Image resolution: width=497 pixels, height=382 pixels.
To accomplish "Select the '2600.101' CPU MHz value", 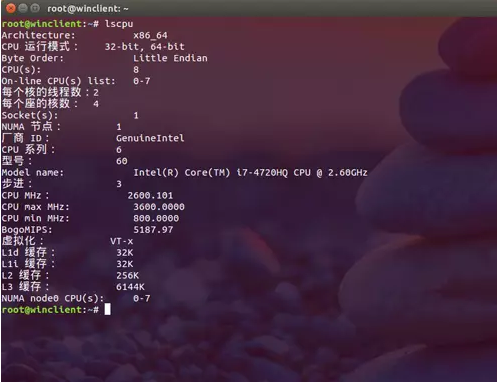I will [x=150, y=196].
